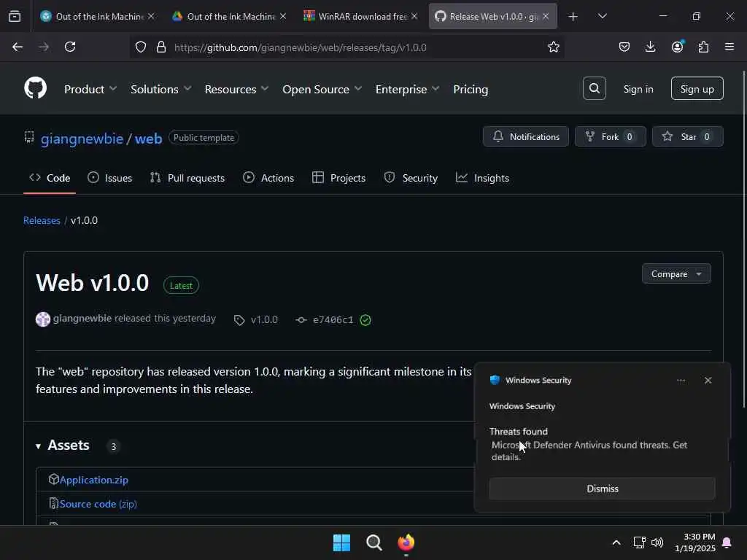Image resolution: width=747 pixels, height=560 pixels.
Task: Expand the Enterprise menu
Action: 407,89
